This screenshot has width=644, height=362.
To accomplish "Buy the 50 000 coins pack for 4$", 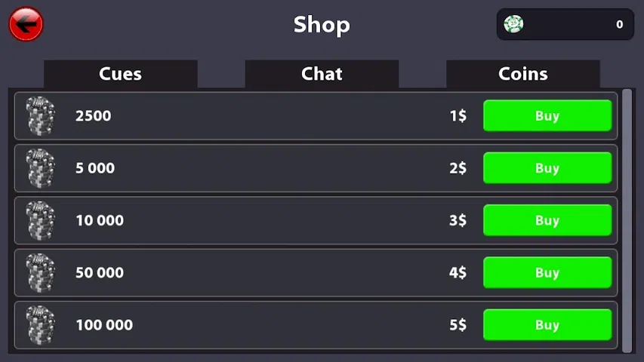I will pyautogui.click(x=547, y=273).
